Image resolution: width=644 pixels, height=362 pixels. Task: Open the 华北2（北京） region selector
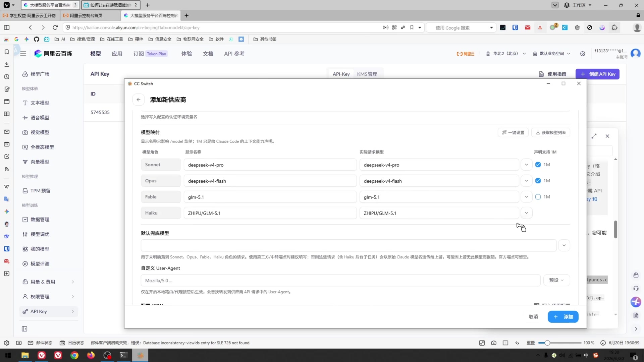click(506, 54)
